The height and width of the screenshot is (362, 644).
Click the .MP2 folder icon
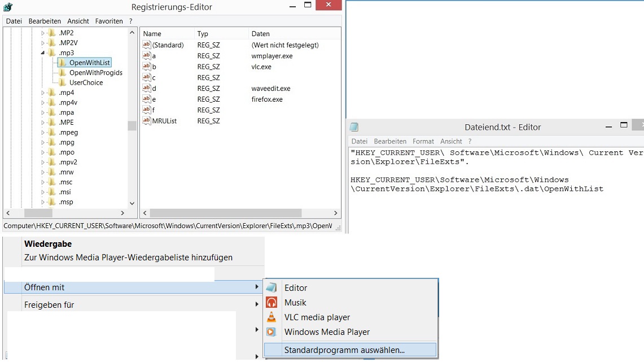tap(52, 32)
